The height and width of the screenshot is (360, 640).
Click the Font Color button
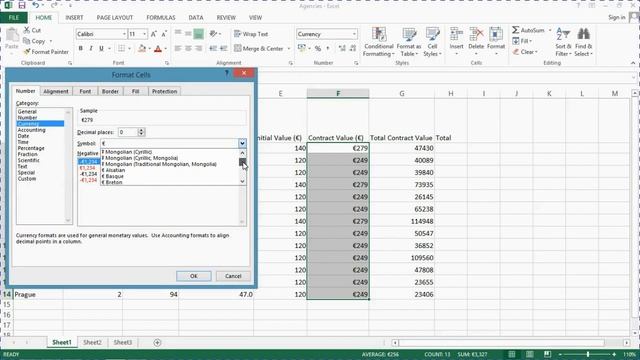tap(158, 49)
